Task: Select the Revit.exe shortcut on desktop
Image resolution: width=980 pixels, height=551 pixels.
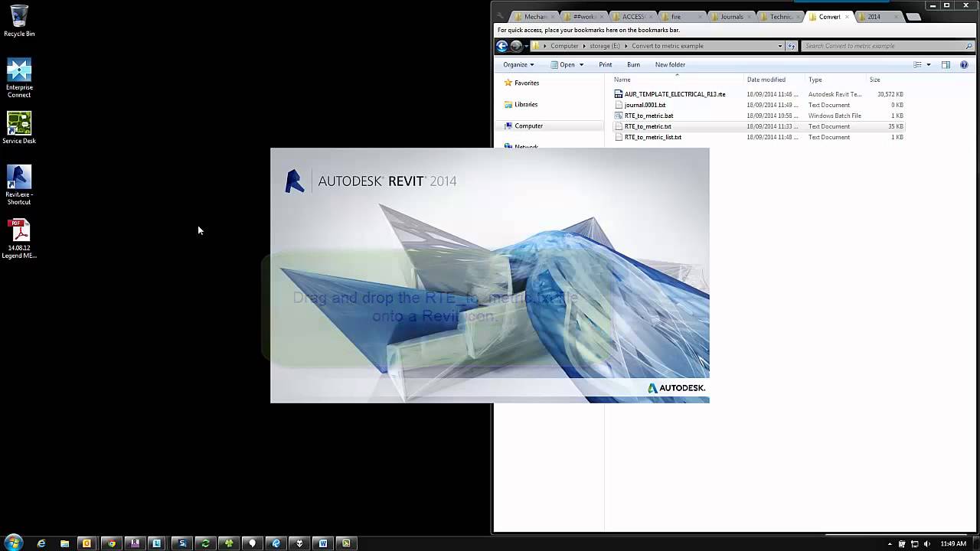Action: pyautogui.click(x=19, y=185)
